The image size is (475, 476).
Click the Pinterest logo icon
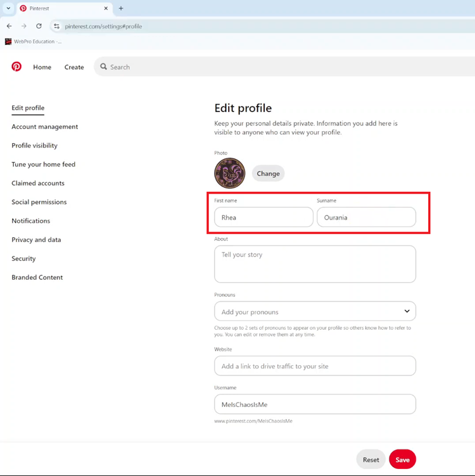[x=16, y=66]
